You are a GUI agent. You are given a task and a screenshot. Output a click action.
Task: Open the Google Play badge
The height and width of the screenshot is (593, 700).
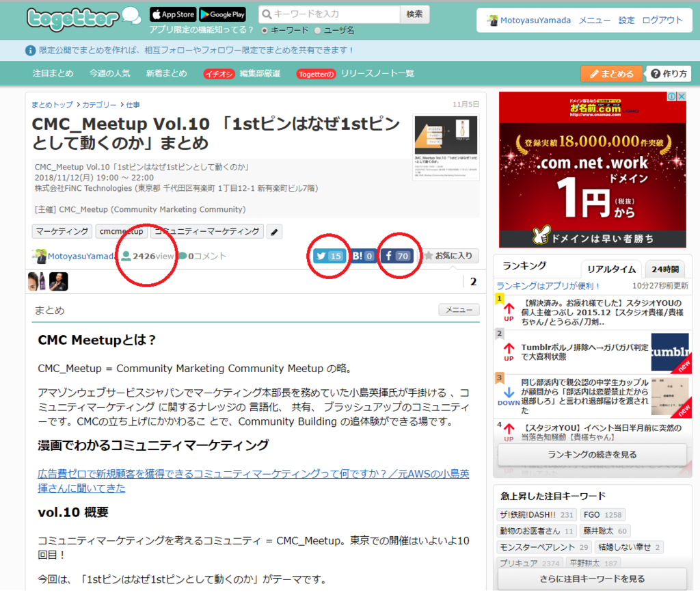pyautogui.click(x=222, y=14)
